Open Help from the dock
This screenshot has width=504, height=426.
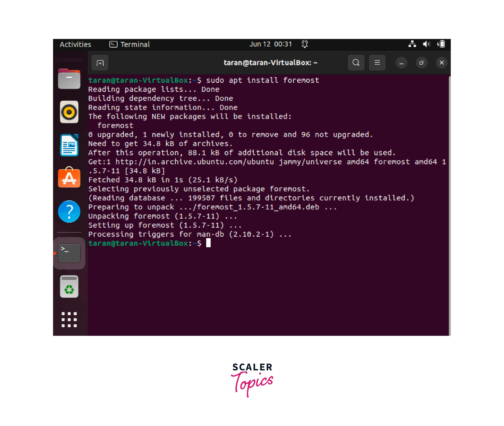click(x=69, y=211)
